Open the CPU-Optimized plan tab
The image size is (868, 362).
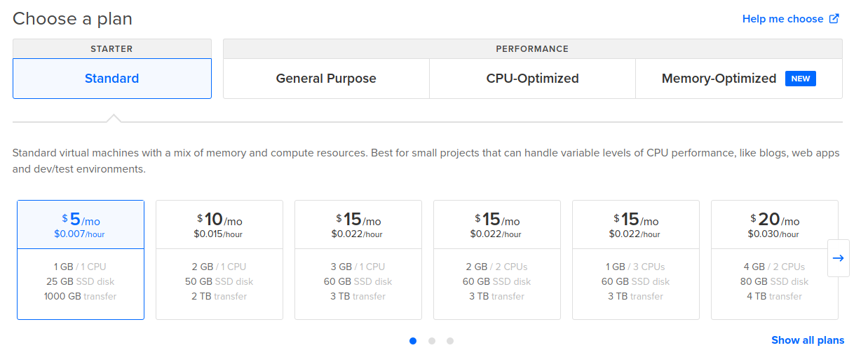[532, 79]
